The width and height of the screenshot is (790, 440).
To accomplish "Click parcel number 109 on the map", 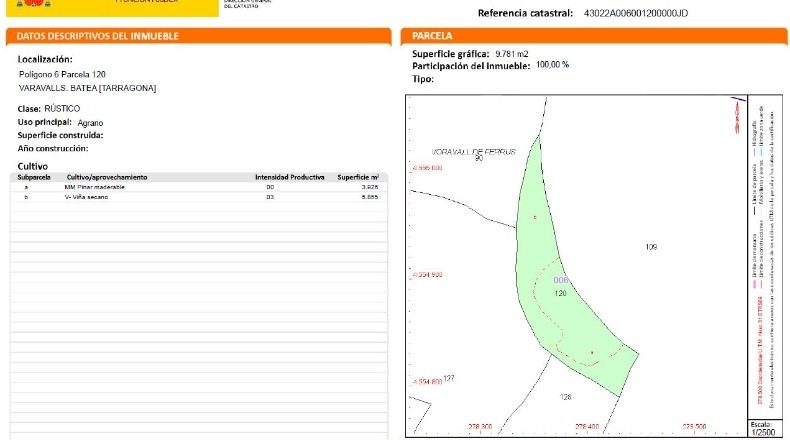I will tap(651, 247).
